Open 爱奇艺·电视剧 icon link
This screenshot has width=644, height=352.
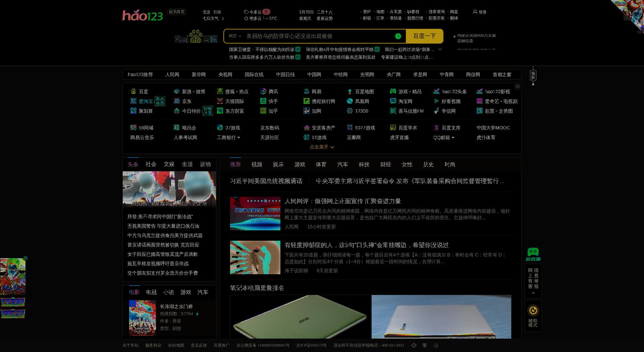[479, 101]
